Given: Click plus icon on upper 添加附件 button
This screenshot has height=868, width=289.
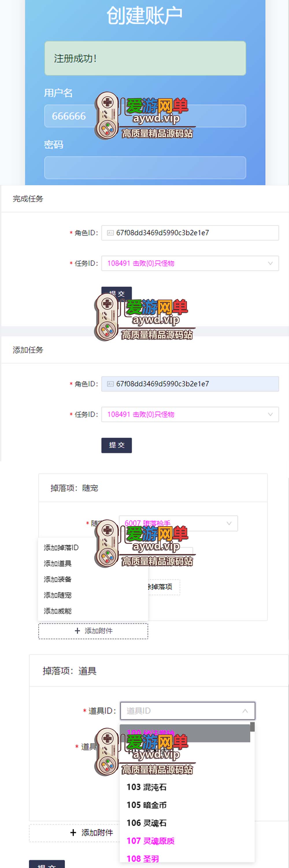Looking at the screenshot, I should [77, 631].
